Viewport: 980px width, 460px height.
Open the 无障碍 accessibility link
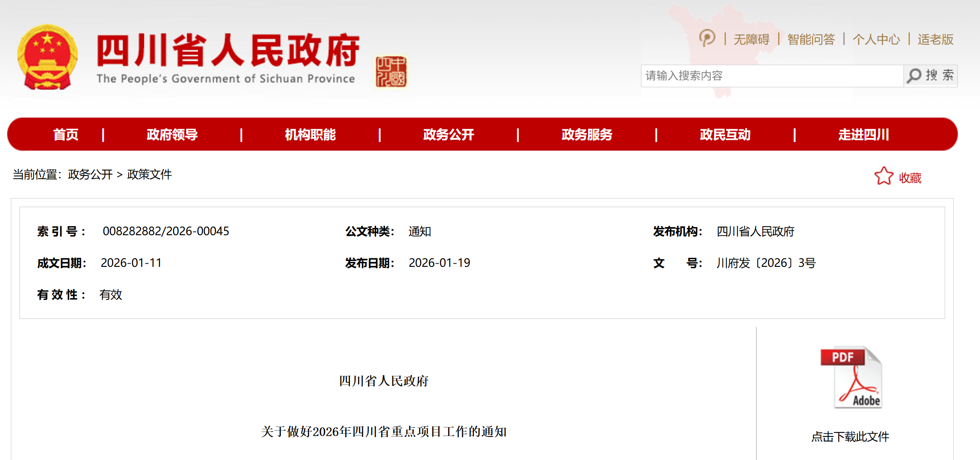click(x=751, y=40)
